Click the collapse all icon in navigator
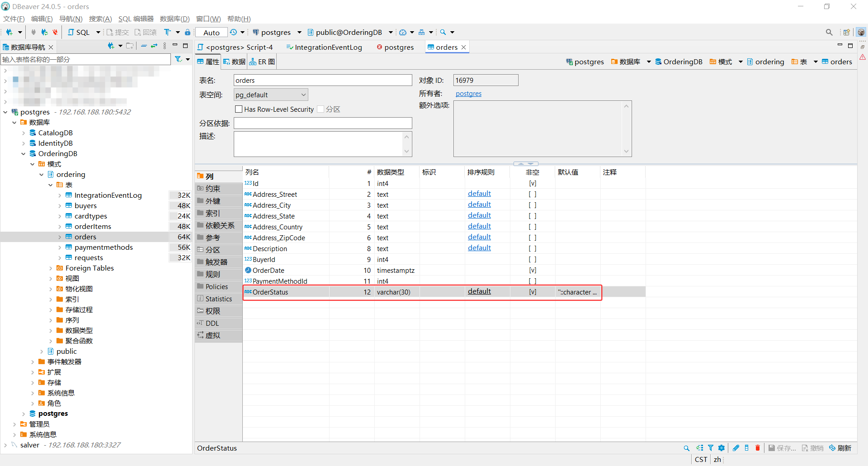Screen dimensions: 868x466 (x=144, y=46)
